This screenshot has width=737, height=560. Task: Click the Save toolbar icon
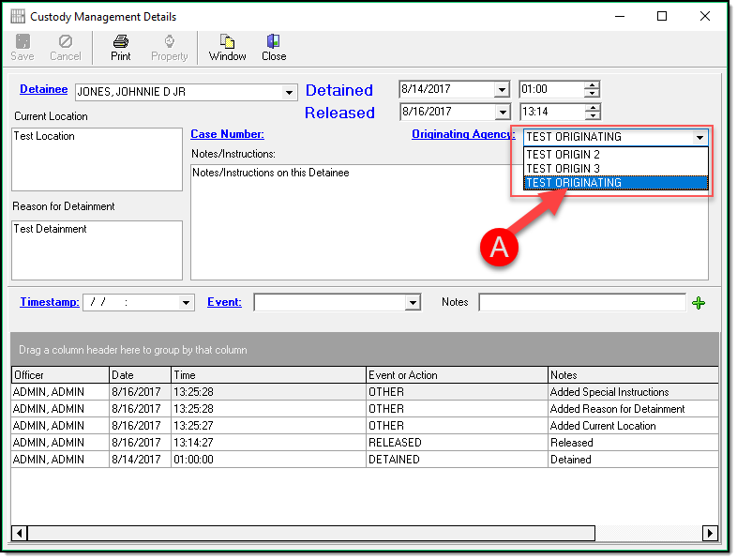22,42
